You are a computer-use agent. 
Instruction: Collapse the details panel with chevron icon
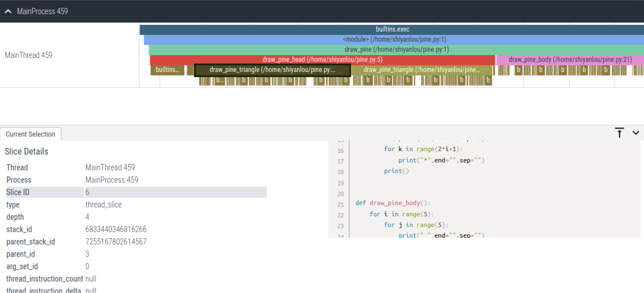click(x=635, y=133)
